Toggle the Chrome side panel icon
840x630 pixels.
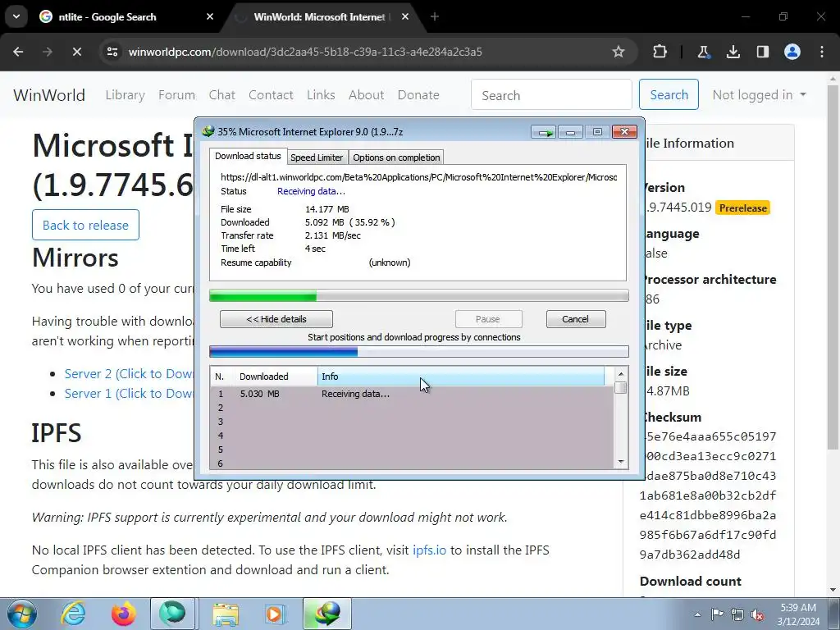(x=762, y=52)
